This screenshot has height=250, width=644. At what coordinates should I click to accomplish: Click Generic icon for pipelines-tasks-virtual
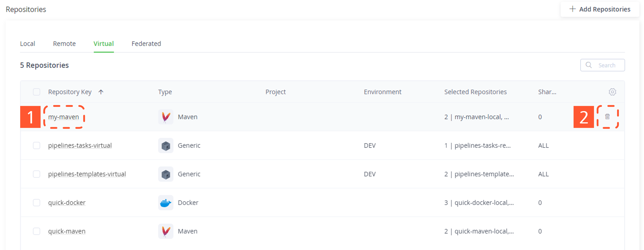(166, 146)
